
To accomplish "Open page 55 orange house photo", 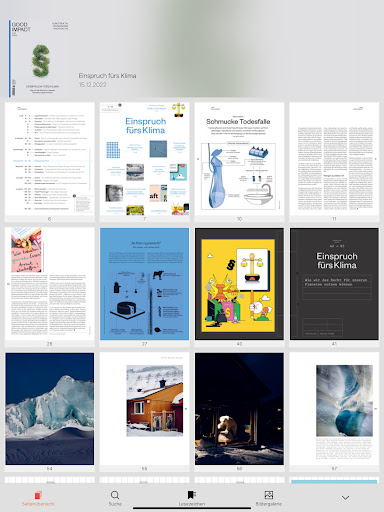I will coord(144,409).
